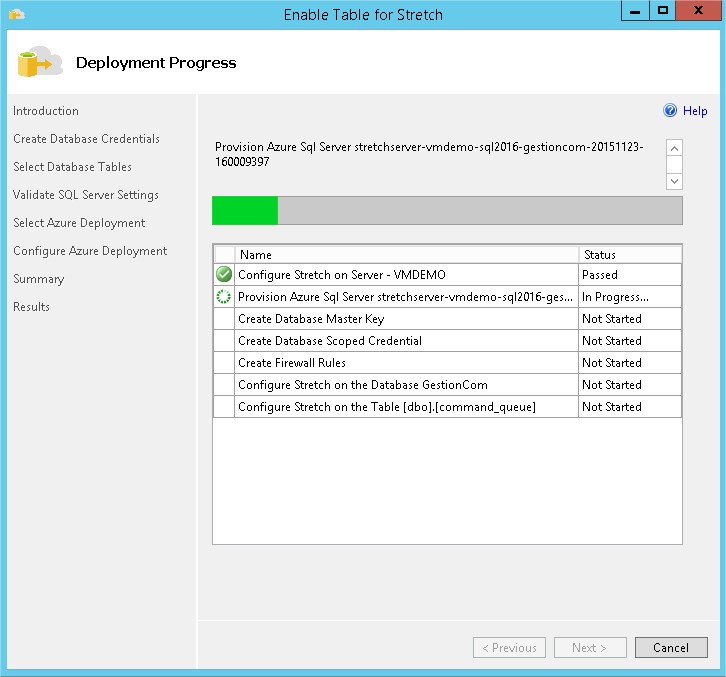Image resolution: width=726 pixels, height=677 pixels.
Task: Open the Help link
Action: (x=695, y=111)
